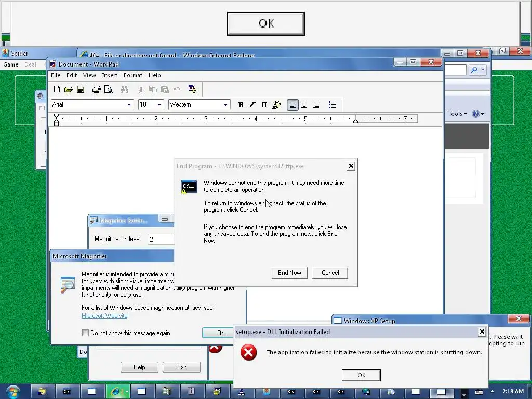The image size is (532, 399).
Task: Toggle underline formatting in WordPad
Action: point(264,105)
